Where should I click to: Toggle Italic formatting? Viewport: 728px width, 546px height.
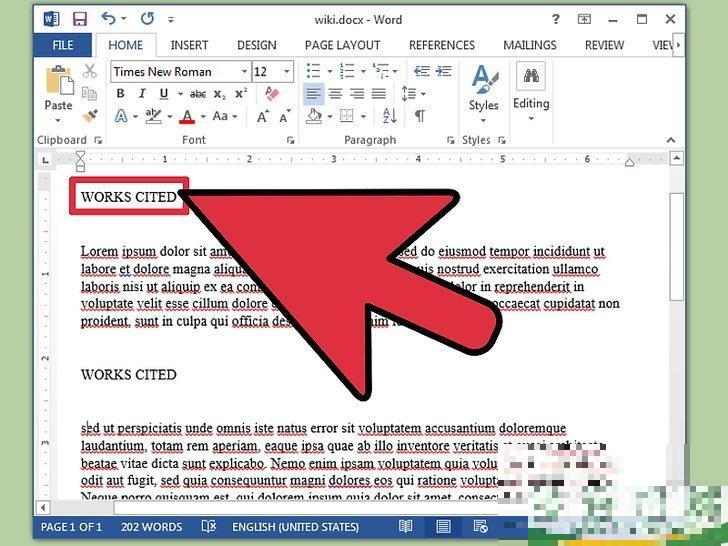coord(142,93)
